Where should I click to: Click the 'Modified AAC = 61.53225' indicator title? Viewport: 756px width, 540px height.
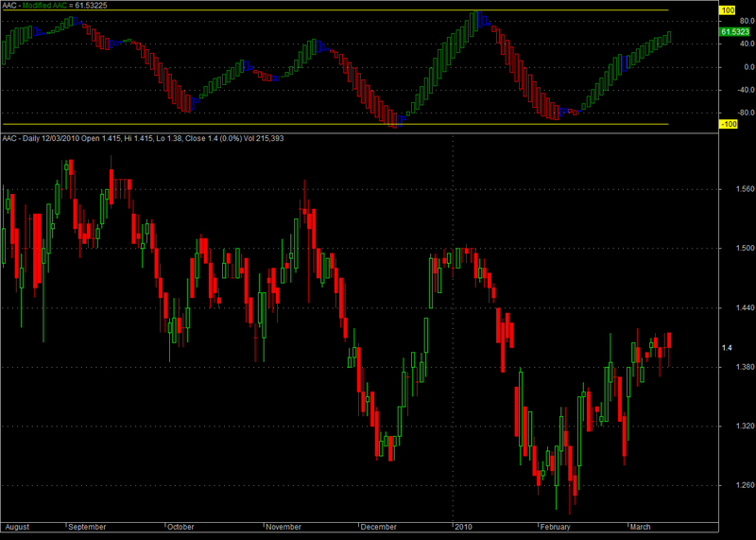(64, 6)
